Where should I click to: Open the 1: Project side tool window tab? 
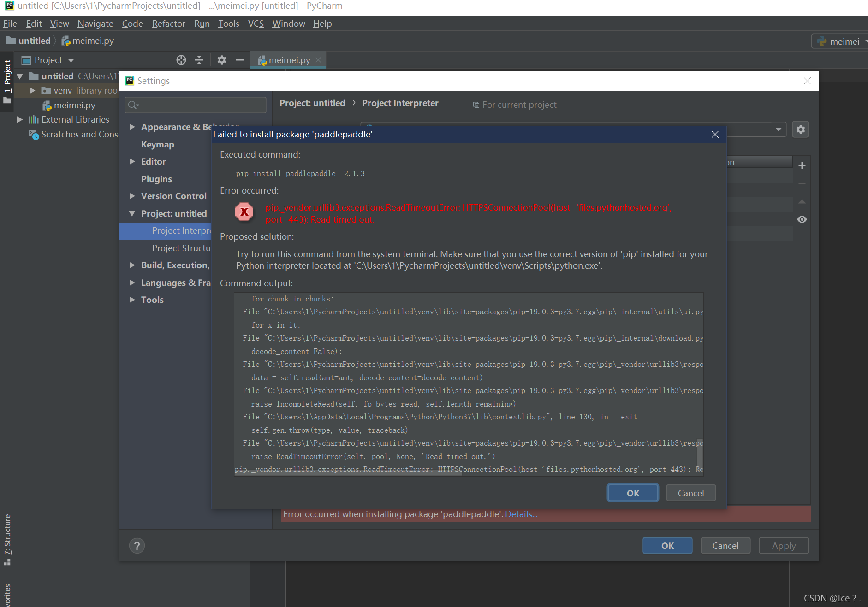point(7,82)
